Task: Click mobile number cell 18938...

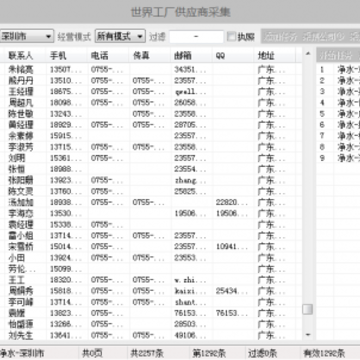Action: tap(66, 202)
